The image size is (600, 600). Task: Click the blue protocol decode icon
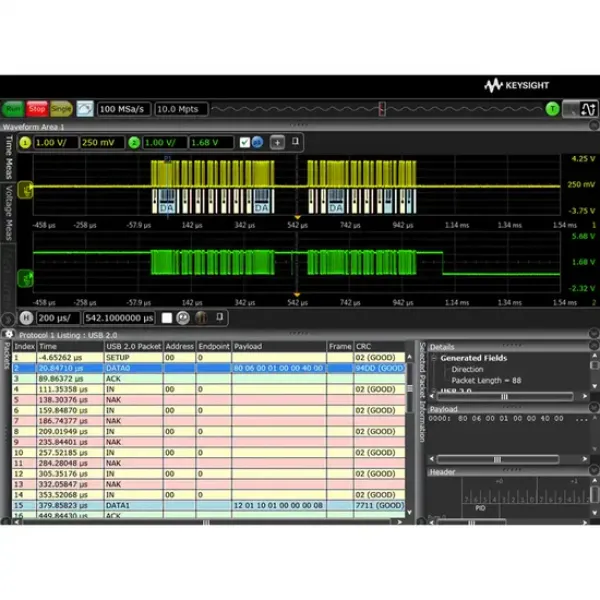pyautogui.click(x=258, y=142)
